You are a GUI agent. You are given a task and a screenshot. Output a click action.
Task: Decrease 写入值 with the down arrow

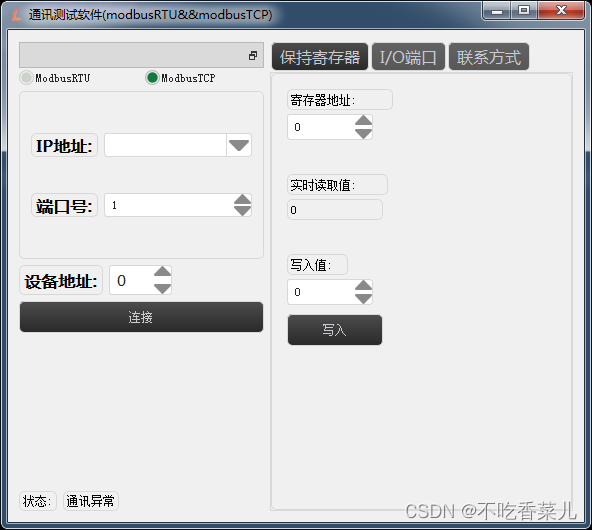364,299
